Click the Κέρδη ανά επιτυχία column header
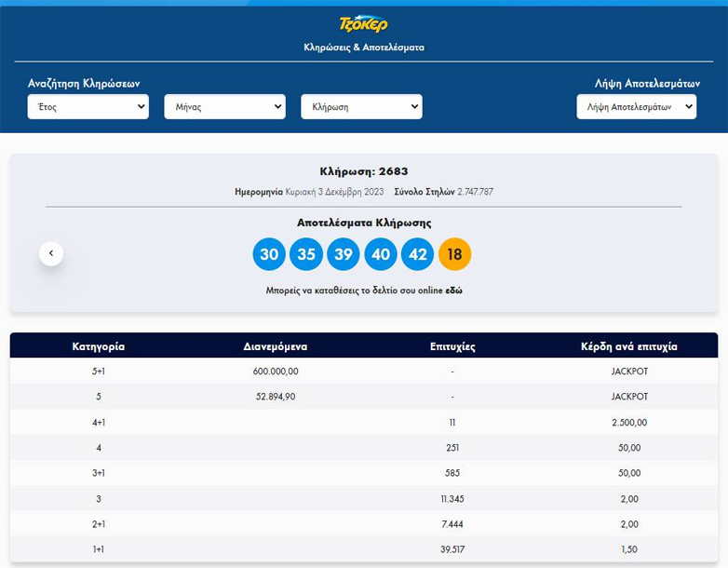728x568 pixels. point(629,346)
